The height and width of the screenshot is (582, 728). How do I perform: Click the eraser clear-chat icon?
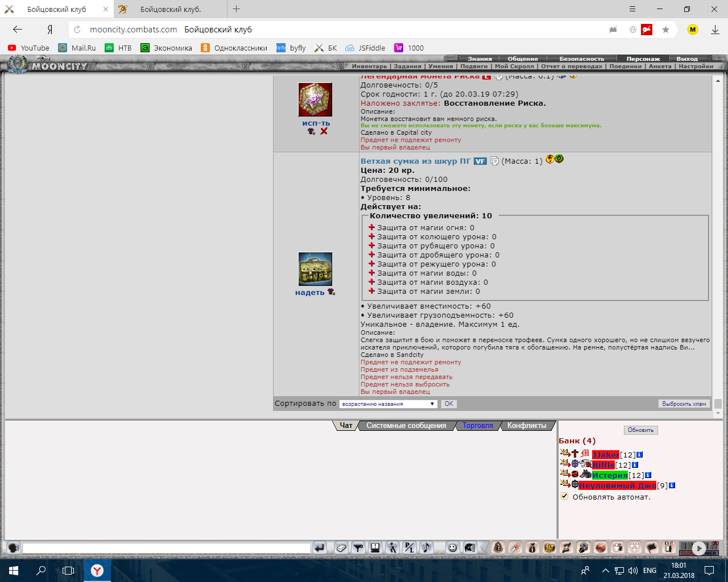pos(341,548)
